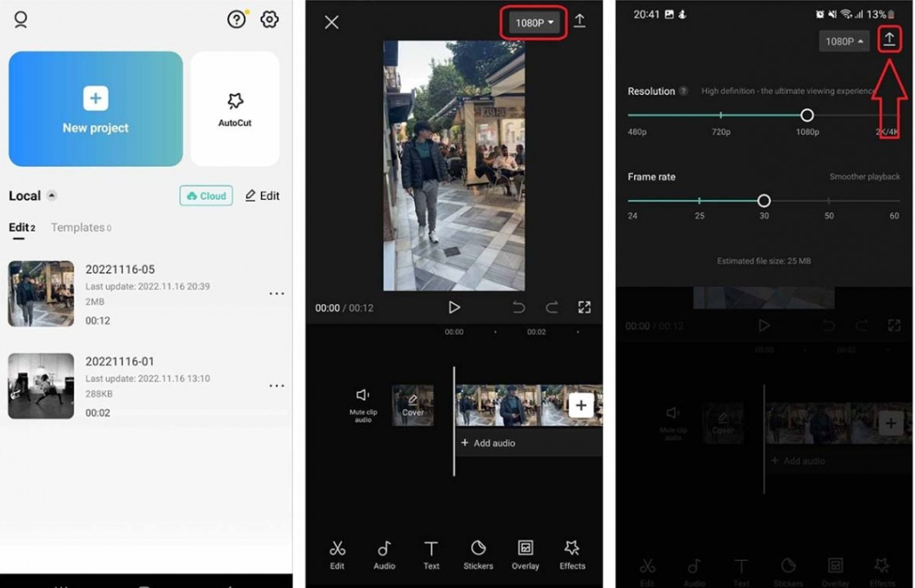Open the Cloud storage button
This screenshot has width=915, height=588.
206,196
